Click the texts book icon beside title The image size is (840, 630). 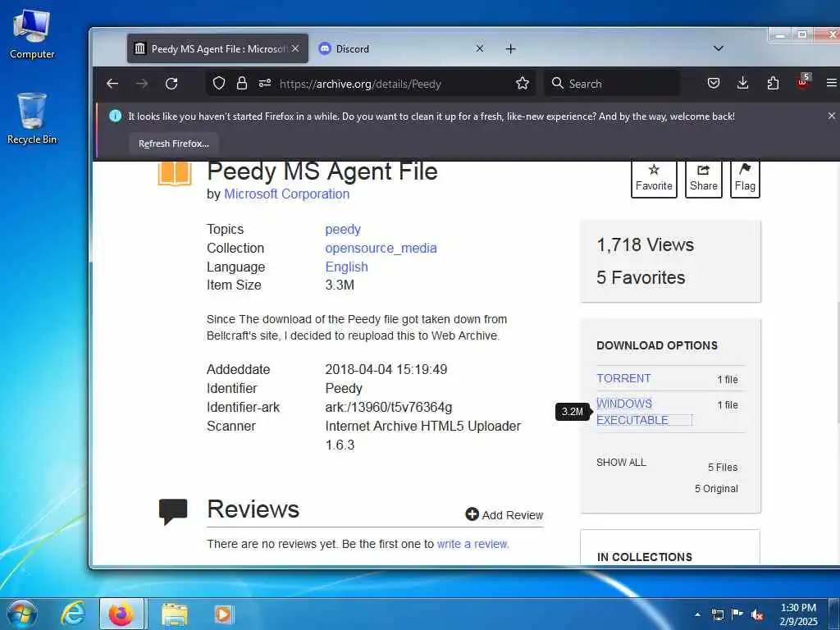click(175, 173)
